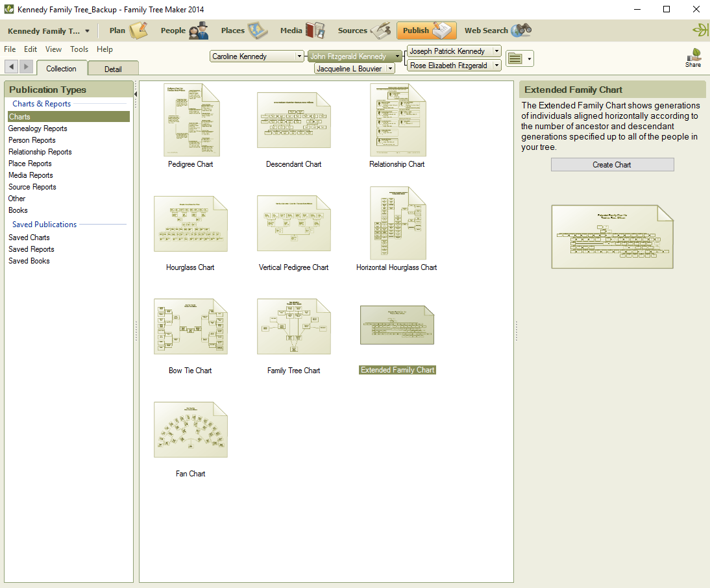Open Saved Reports list
The image size is (710, 588).
pos(31,249)
